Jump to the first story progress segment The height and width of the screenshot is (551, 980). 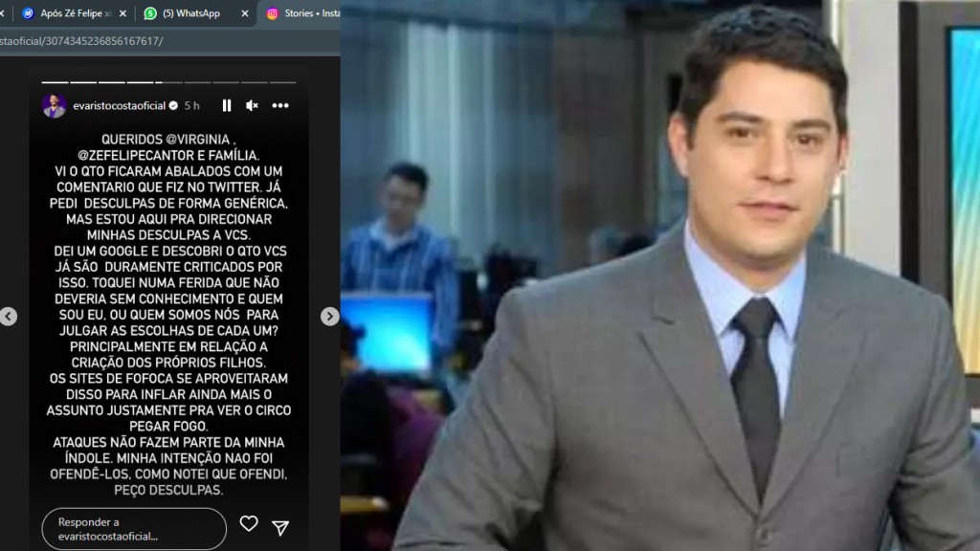coord(56,82)
